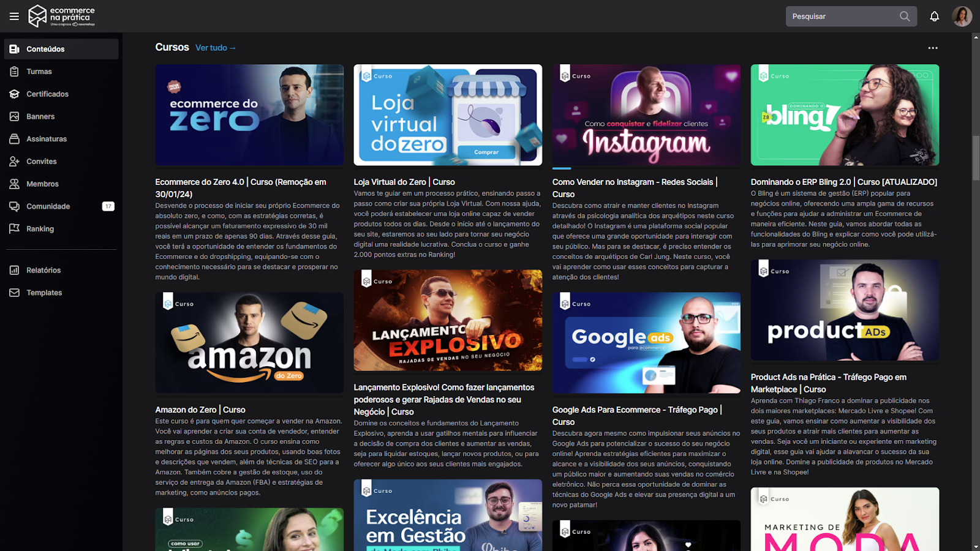The height and width of the screenshot is (551, 980).
Task: Click the Lançamento Explosivo thumbnail
Action: click(448, 320)
